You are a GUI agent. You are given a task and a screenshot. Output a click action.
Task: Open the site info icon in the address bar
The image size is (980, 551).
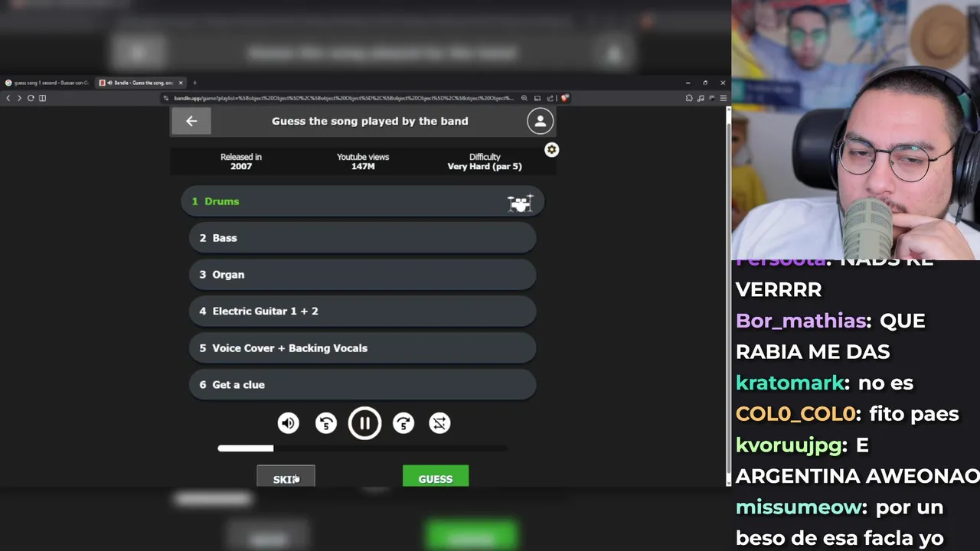click(166, 98)
